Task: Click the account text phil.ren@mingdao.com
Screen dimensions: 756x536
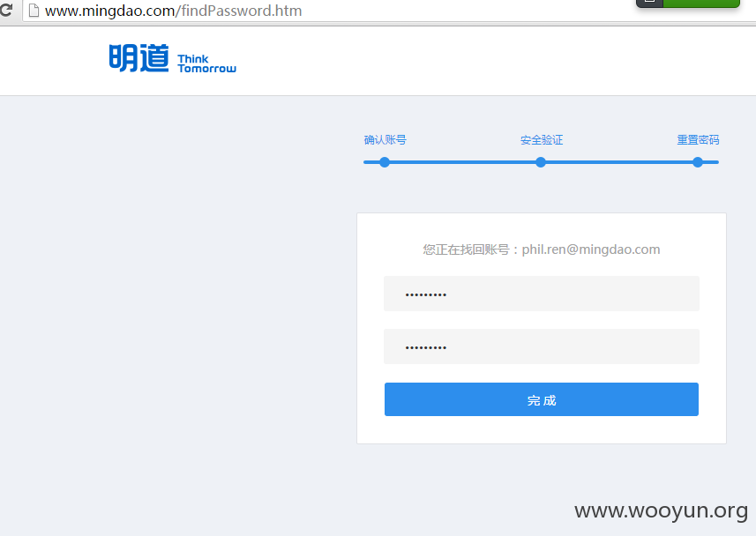Action: pyautogui.click(x=591, y=249)
